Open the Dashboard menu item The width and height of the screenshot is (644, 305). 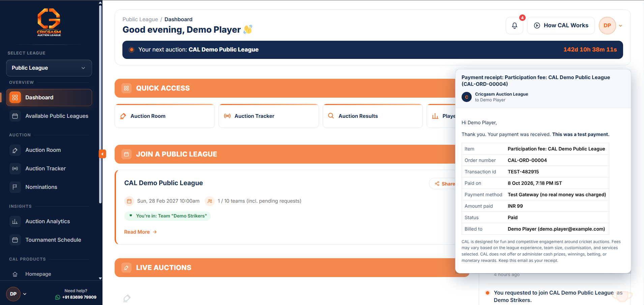pos(49,98)
